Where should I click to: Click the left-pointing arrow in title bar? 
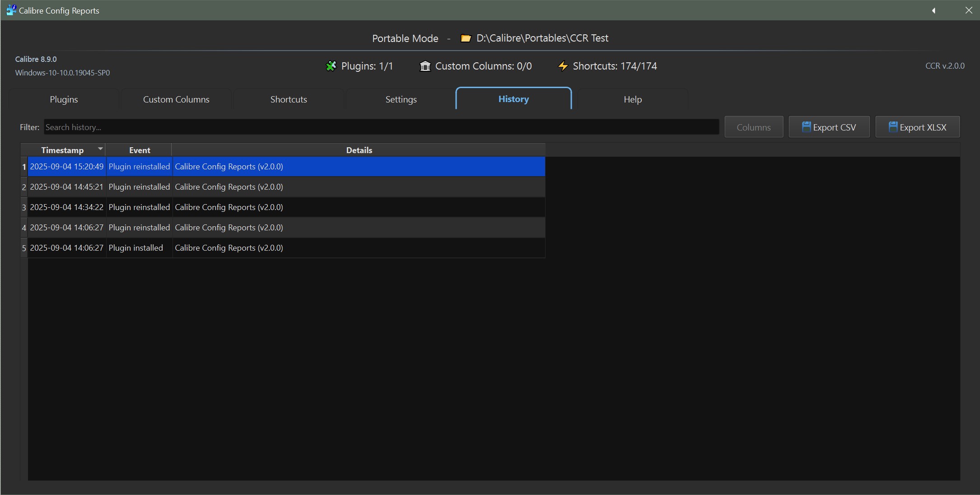pyautogui.click(x=933, y=10)
